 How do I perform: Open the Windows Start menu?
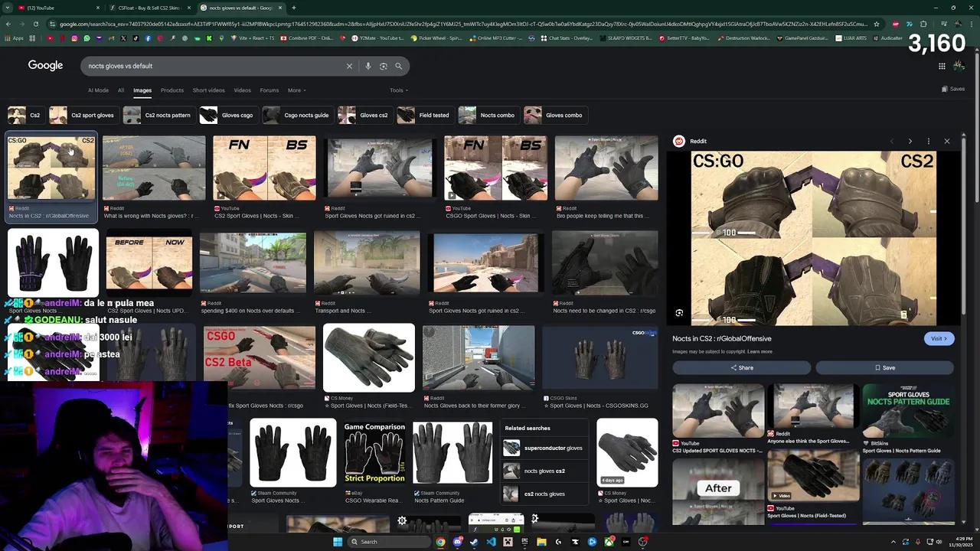338,542
